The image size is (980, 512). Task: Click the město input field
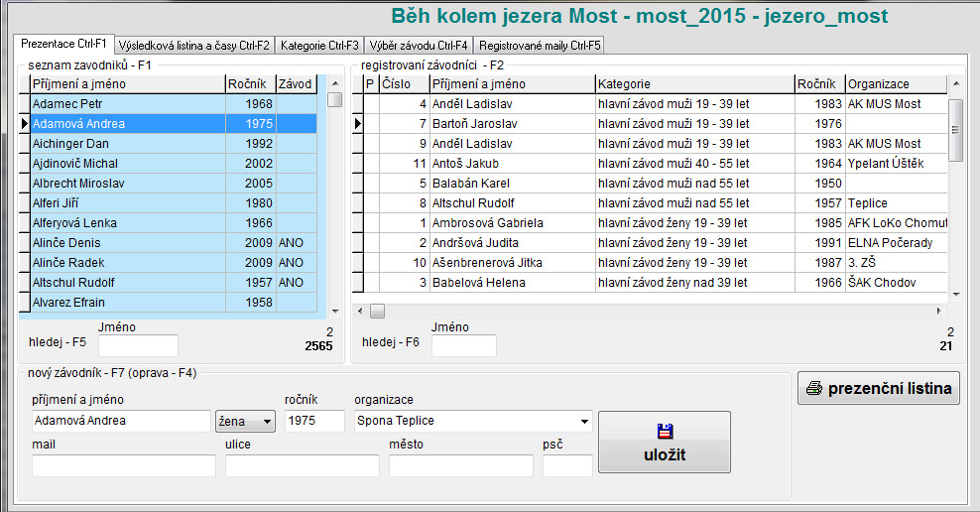(x=460, y=465)
